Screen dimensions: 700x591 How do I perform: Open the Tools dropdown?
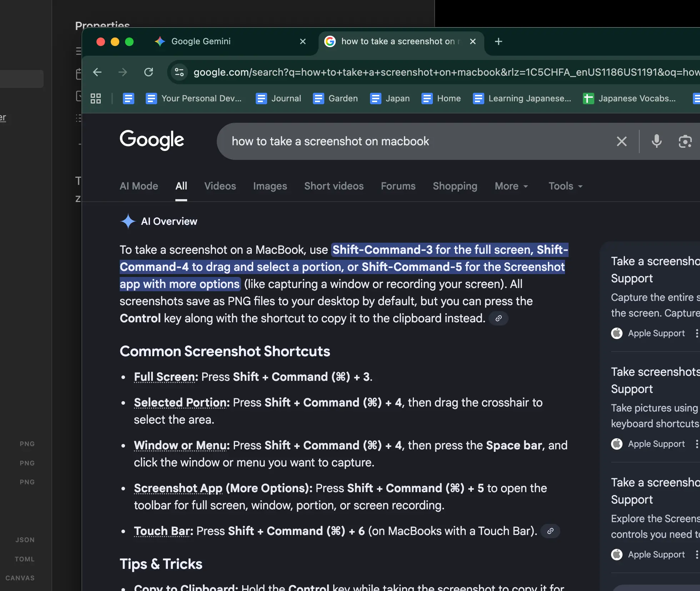coord(565,186)
